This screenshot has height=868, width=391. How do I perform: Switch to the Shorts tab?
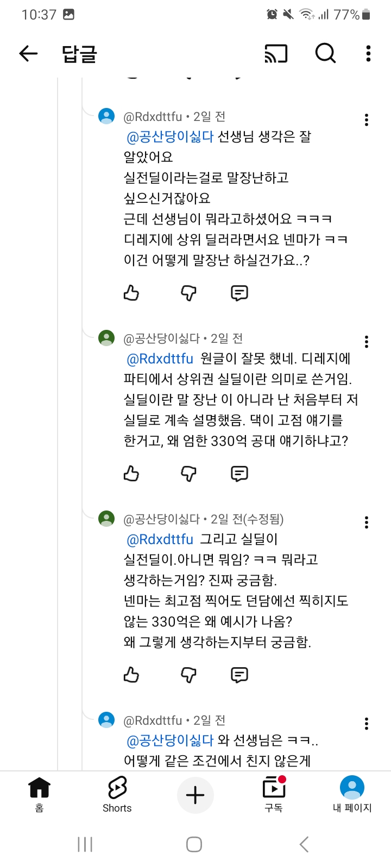(x=117, y=794)
